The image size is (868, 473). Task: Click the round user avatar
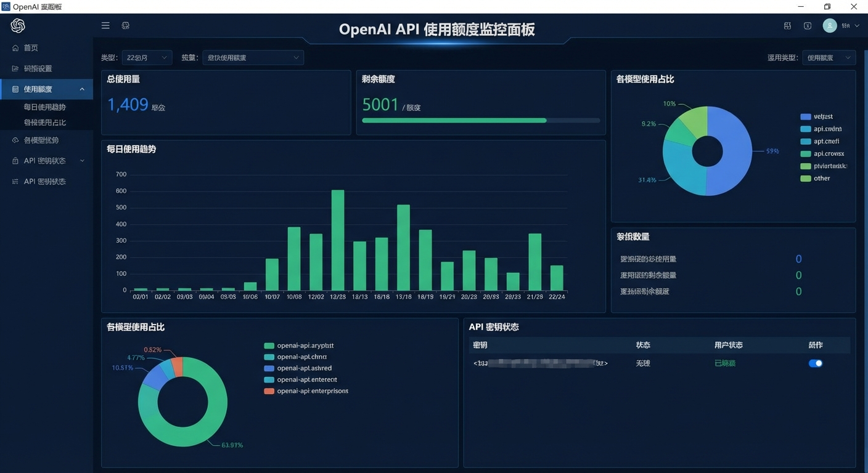pyautogui.click(x=830, y=25)
